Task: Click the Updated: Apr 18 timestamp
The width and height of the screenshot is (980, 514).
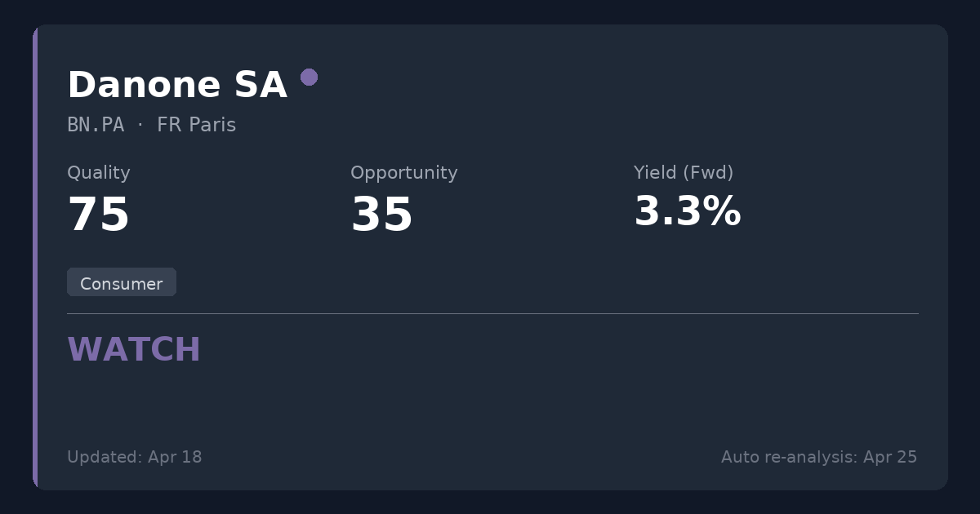Action: point(135,457)
